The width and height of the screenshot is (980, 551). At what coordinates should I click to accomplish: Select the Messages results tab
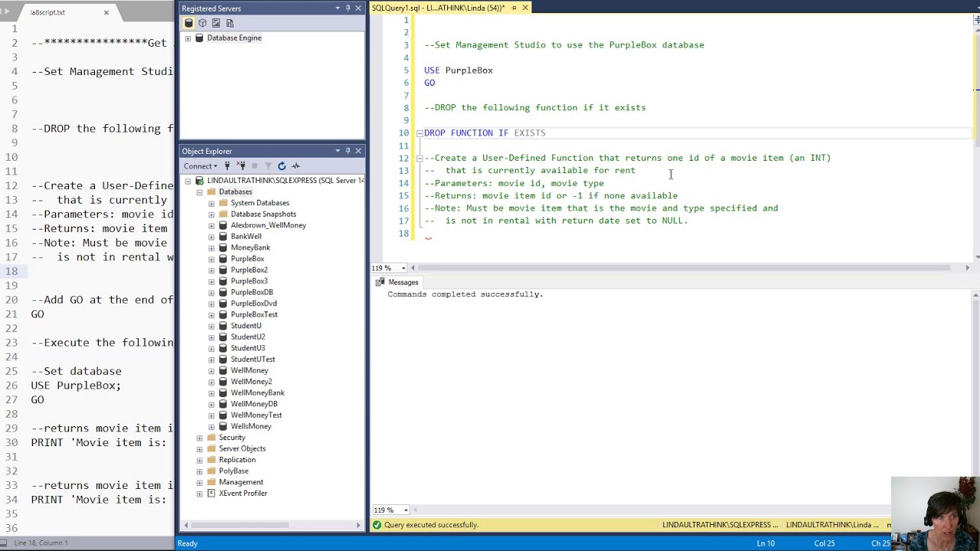point(403,282)
